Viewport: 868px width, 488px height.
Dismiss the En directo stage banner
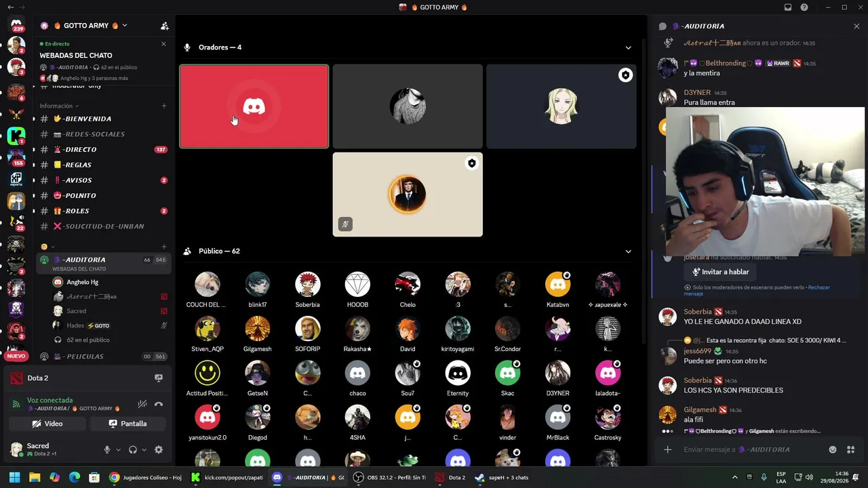pos(163,44)
